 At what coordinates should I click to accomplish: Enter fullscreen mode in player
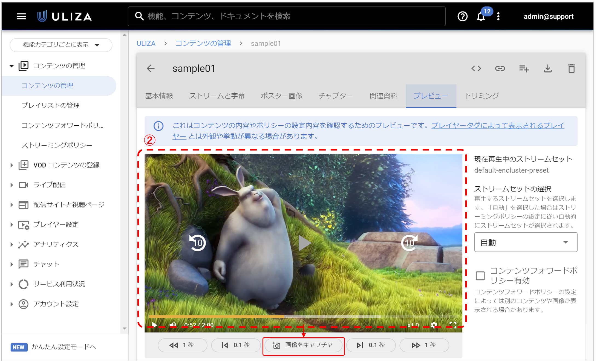point(453,325)
